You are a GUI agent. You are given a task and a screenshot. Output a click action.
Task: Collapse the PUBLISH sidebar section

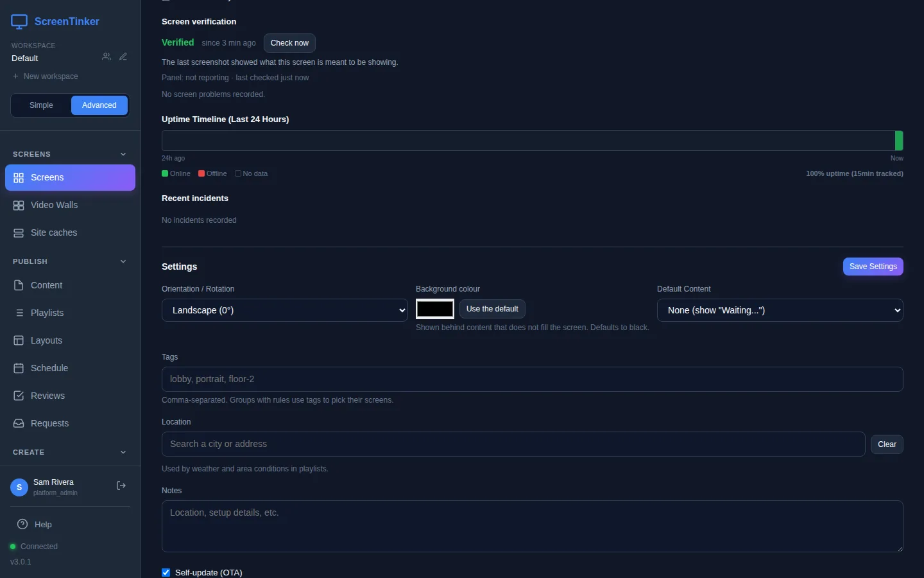(123, 261)
